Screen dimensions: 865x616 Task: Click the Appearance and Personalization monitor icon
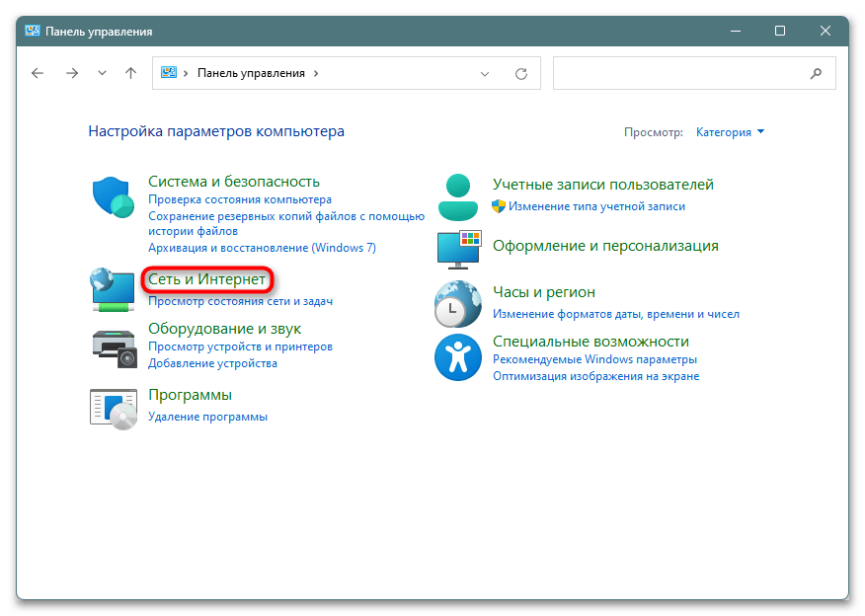coord(459,250)
